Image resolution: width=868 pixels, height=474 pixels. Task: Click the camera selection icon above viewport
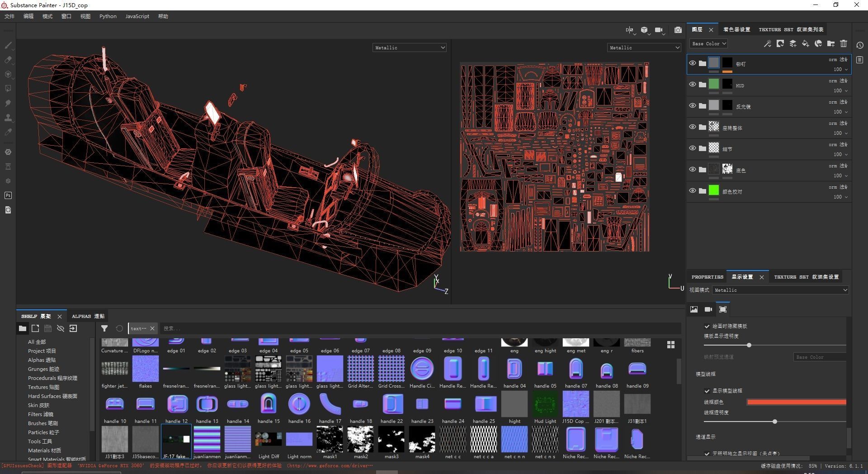[x=659, y=30]
